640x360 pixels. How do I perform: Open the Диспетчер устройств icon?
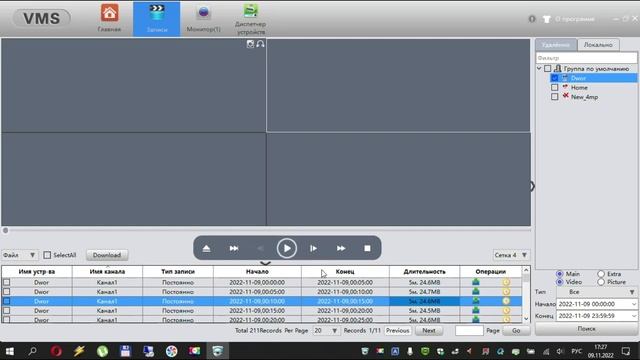pyautogui.click(x=251, y=11)
